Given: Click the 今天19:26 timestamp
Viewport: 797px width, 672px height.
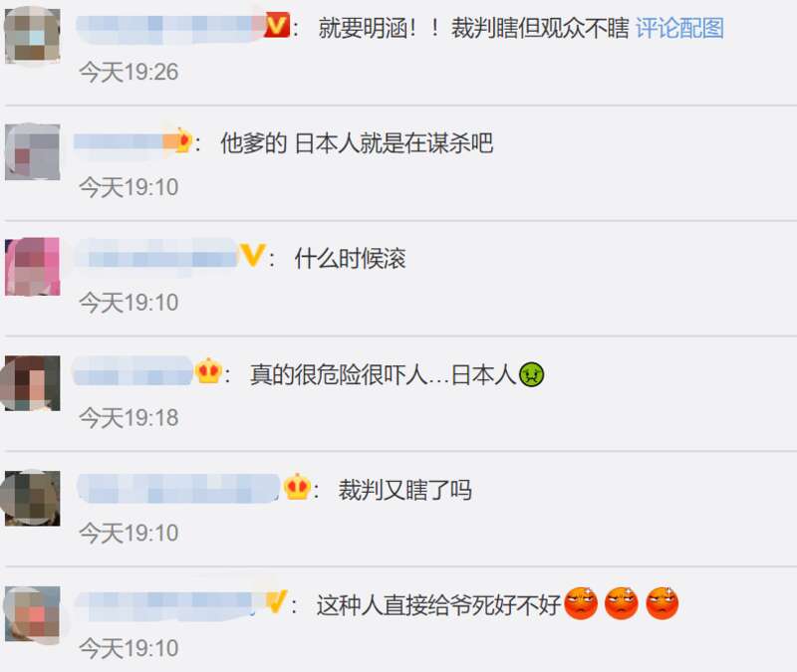Looking at the screenshot, I should point(129,72).
